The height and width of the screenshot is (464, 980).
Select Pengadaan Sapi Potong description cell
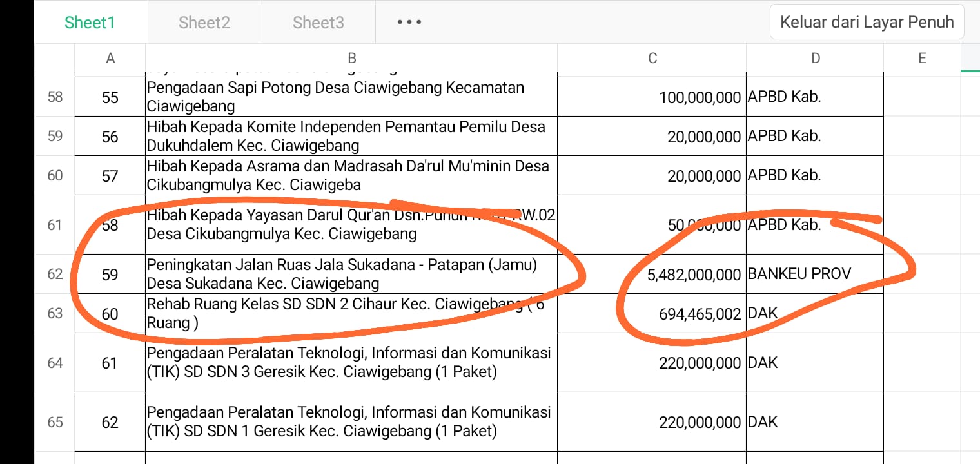pyautogui.click(x=351, y=97)
